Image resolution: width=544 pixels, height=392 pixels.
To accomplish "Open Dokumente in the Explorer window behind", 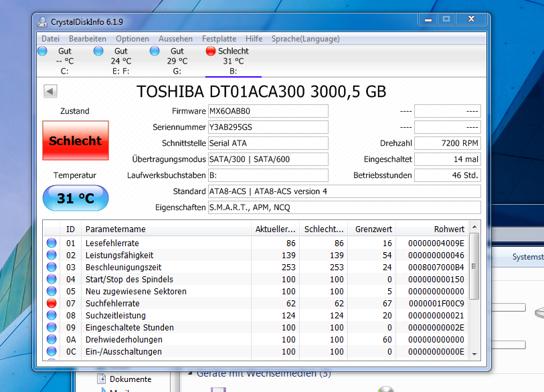I will point(130,379).
